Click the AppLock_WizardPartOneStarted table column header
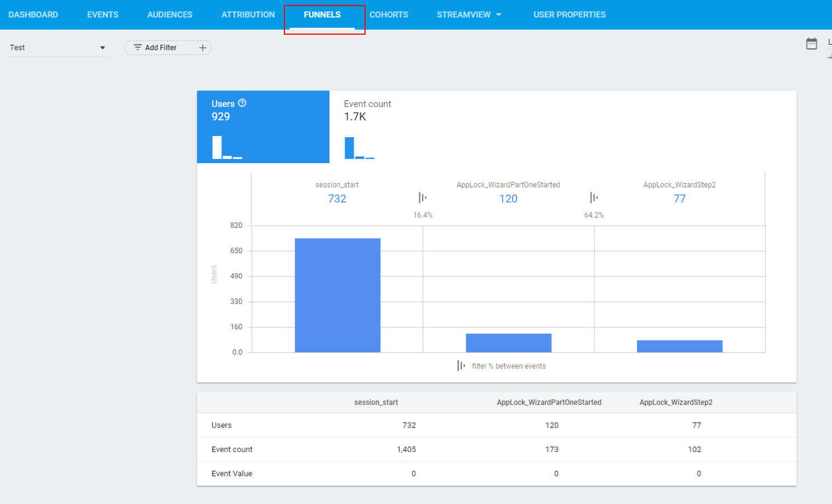Image resolution: width=832 pixels, height=504 pixels. click(549, 403)
